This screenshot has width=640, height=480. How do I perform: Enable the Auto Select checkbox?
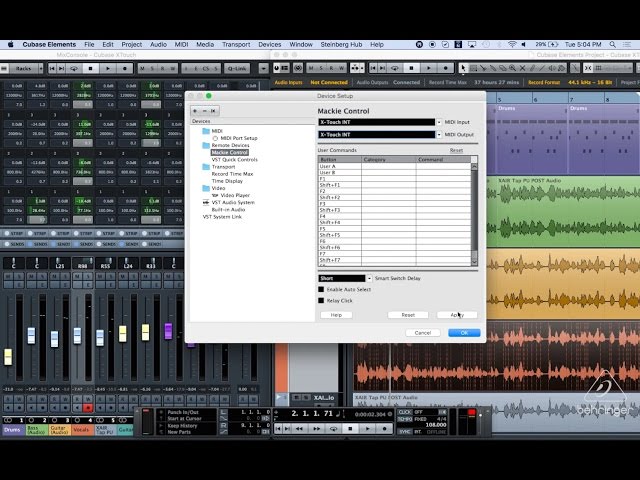322,289
